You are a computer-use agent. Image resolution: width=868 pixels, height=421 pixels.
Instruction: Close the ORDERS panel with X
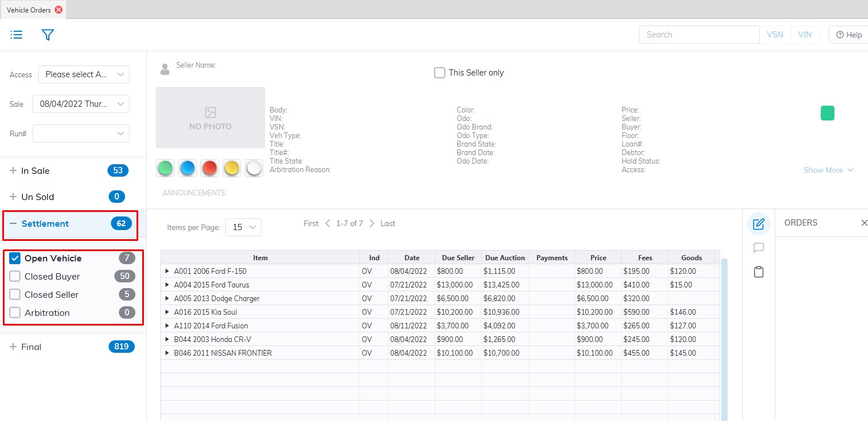coord(864,223)
